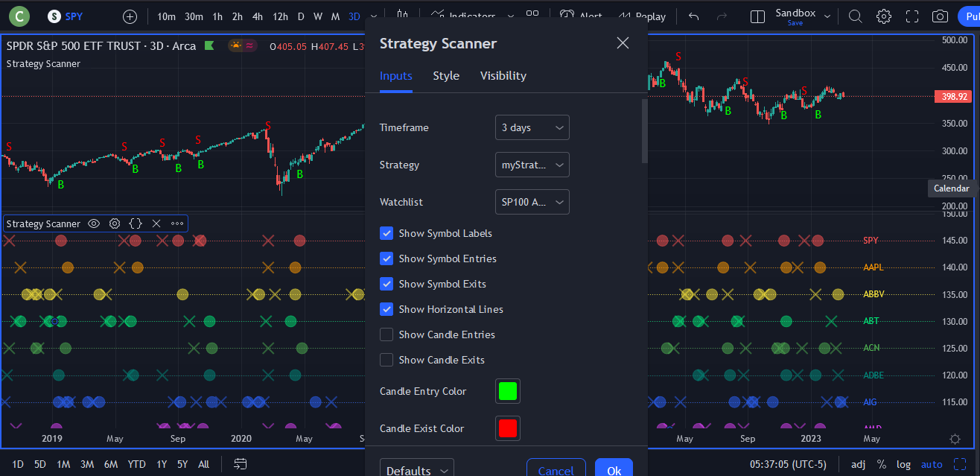Switch to the Visibility tab
The width and height of the screenshot is (980, 476).
point(503,75)
